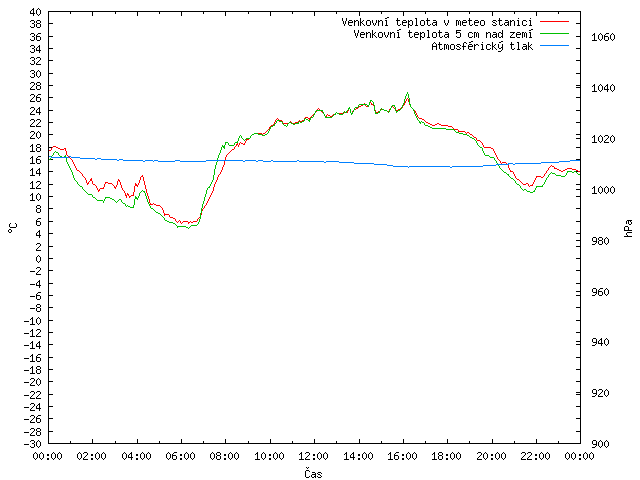640x480 pixels.
Task: Click the 1020 pressure axis label
Action: 603,140
